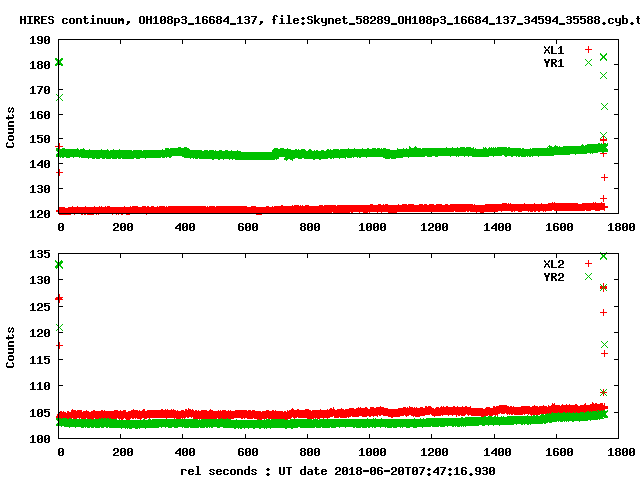The width and height of the screenshot is (640, 480).
Task: Click the 1800 x-axis tick under the top plot
Action: click(621, 227)
